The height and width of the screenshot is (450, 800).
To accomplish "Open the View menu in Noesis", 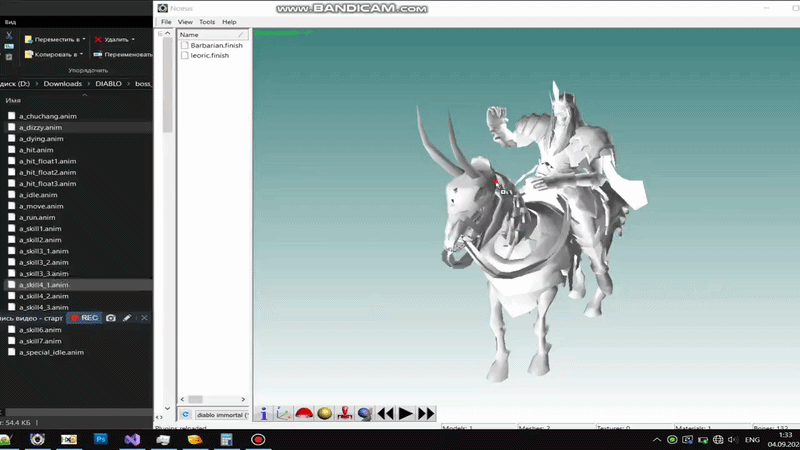I will coord(185,22).
